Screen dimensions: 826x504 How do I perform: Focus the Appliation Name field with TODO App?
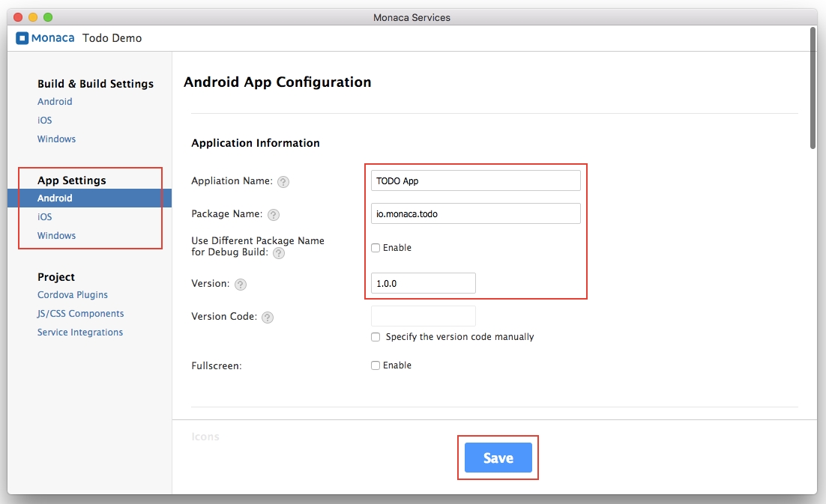476,180
